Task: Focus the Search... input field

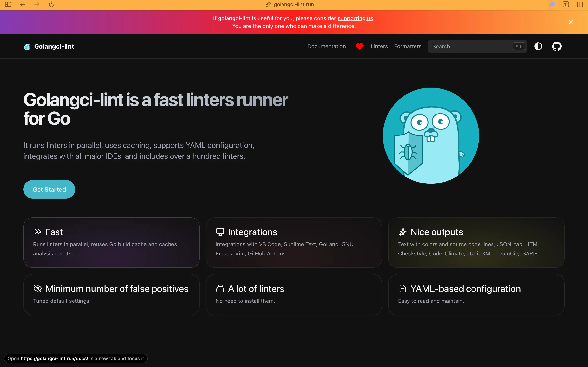Action: [477, 46]
